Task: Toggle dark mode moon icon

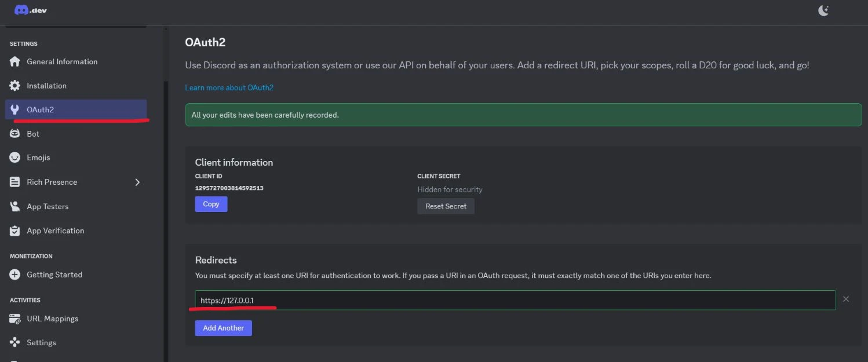Action: (823, 10)
